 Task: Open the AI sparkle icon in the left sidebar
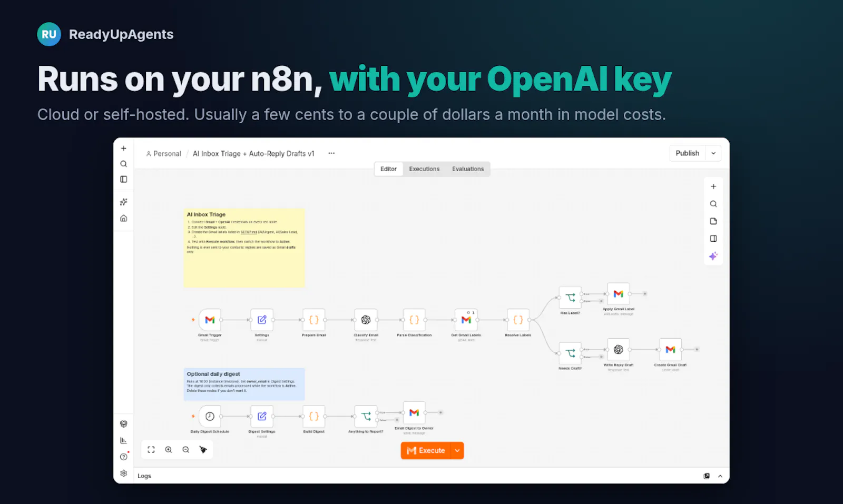(123, 202)
